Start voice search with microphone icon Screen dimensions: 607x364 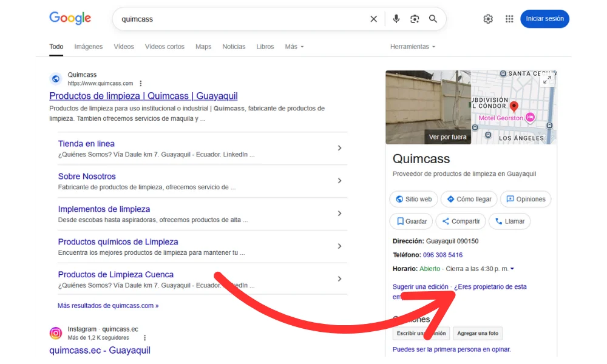(x=396, y=19)
